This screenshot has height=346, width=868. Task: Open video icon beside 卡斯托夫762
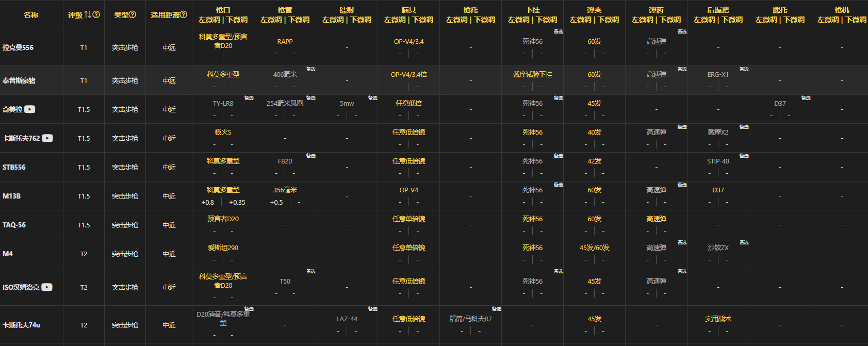point(47,138)
